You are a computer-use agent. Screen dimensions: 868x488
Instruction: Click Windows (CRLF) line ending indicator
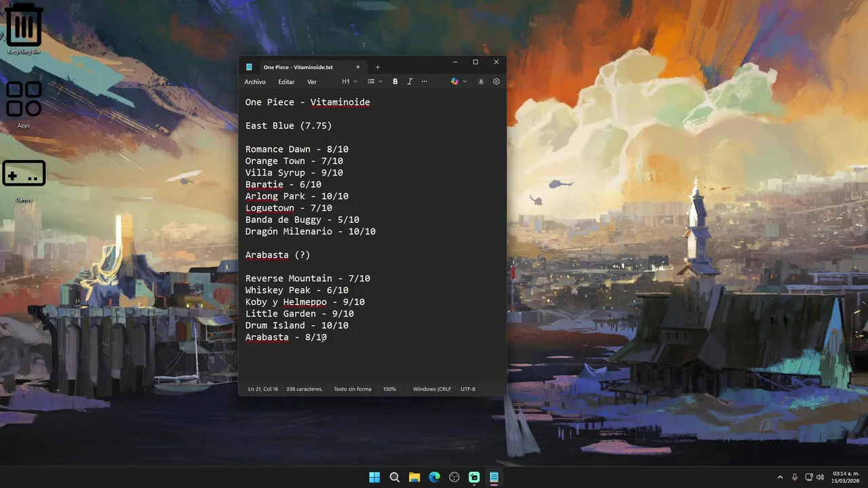click(432, 389)
